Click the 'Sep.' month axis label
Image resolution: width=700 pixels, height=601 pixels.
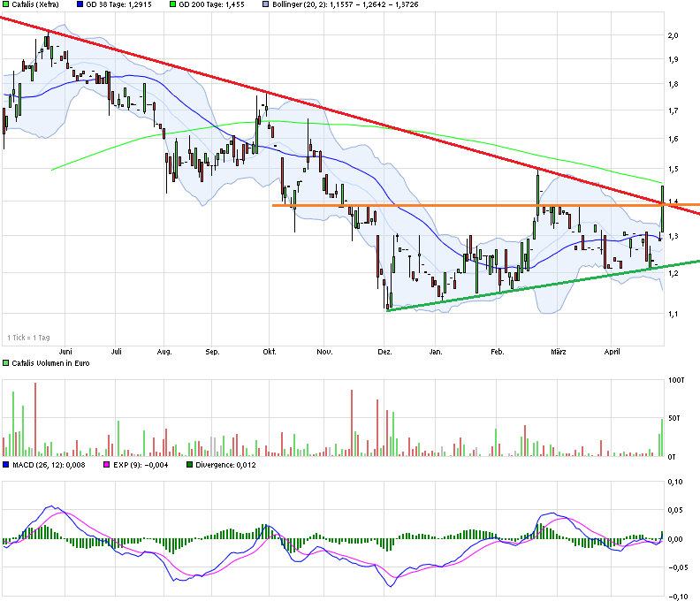click(x=212, y=352)
